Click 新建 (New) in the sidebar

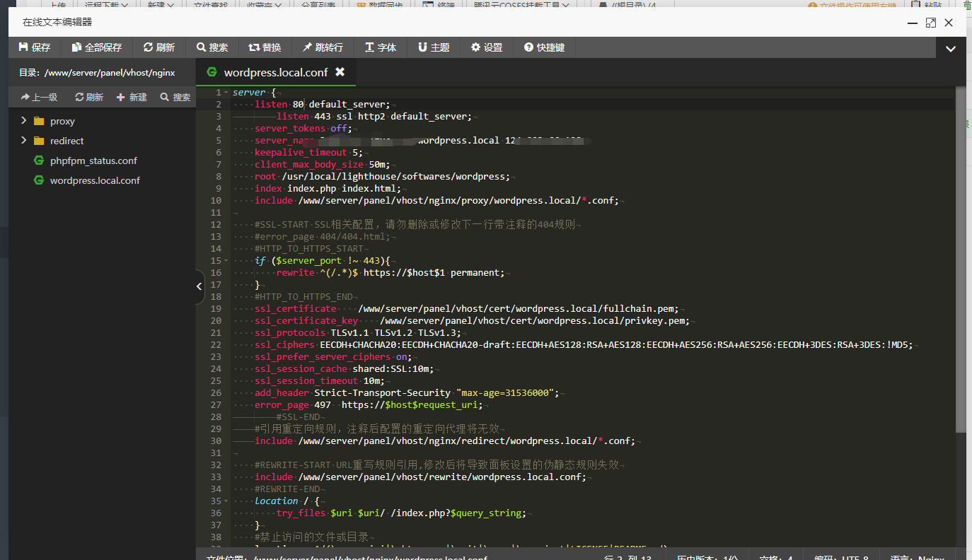coord(132,97)
